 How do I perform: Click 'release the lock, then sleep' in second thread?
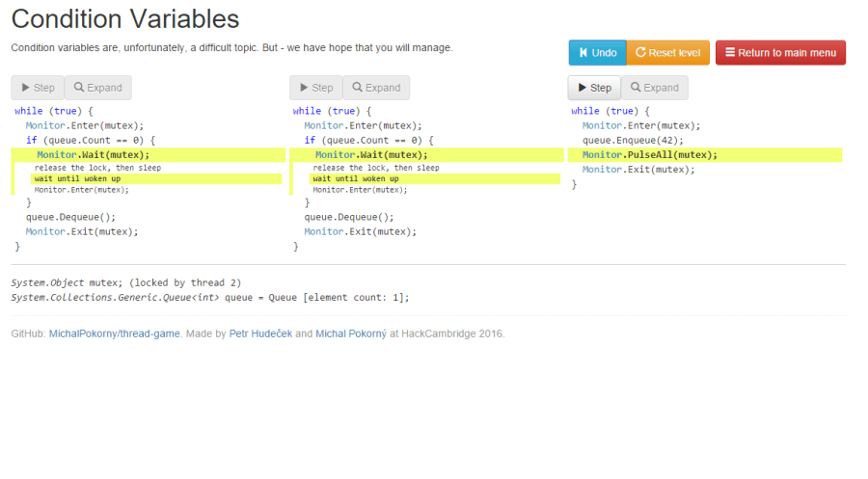[376, 168]
